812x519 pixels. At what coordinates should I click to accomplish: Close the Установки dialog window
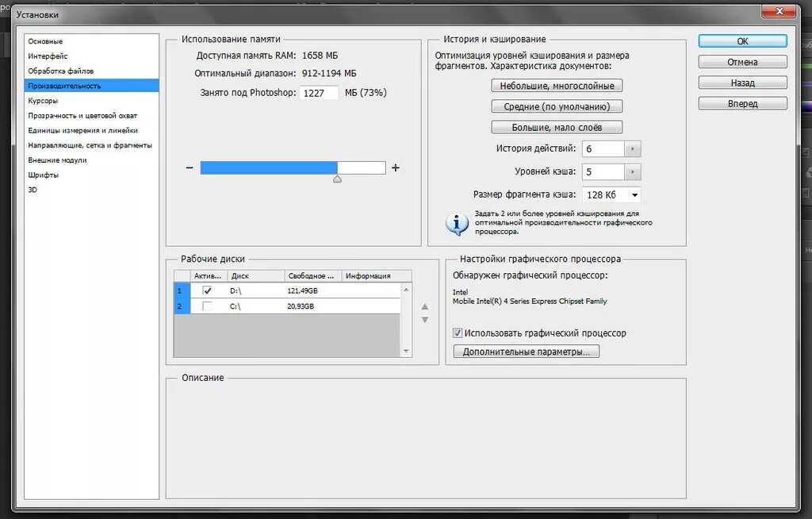coord(779,11)
